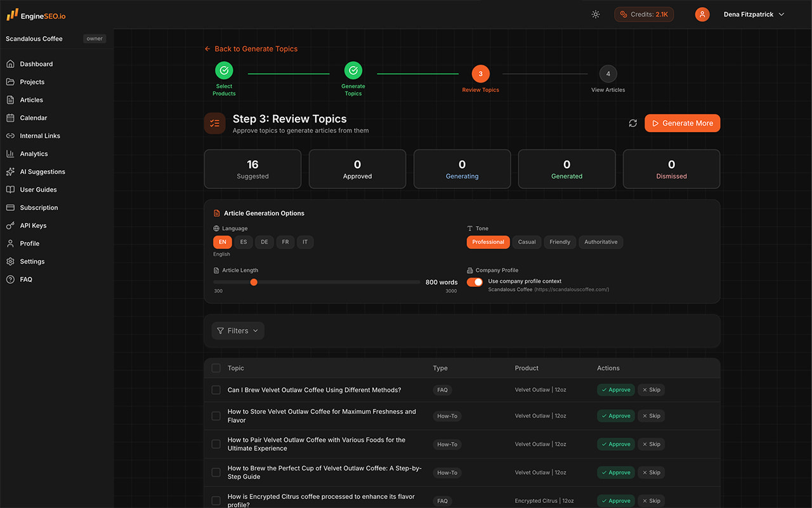Check the box for Can I Brew Velvet Outlaw topic

point(216,390)
